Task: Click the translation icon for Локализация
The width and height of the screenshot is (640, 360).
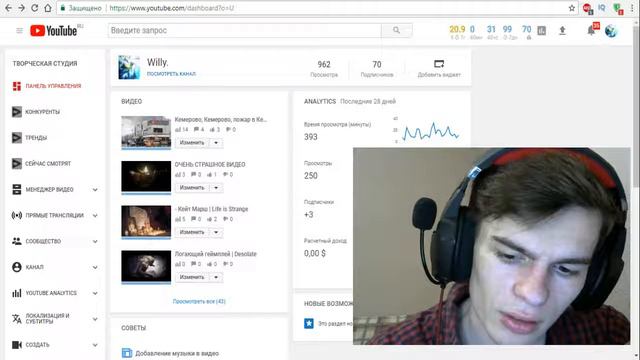Action: (16, 319)
